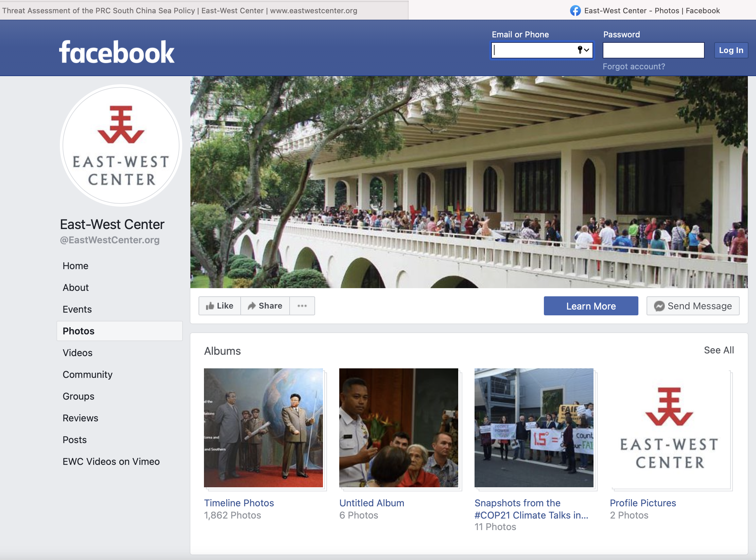Viewport: 756px width, 560px height.
Task: Click the Timeline Photos title link
Action: [239, 503]
